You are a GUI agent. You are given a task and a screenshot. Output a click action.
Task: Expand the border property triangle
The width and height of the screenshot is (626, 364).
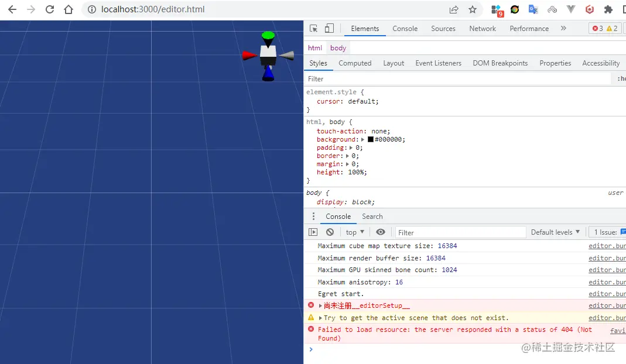click(347, 156)
